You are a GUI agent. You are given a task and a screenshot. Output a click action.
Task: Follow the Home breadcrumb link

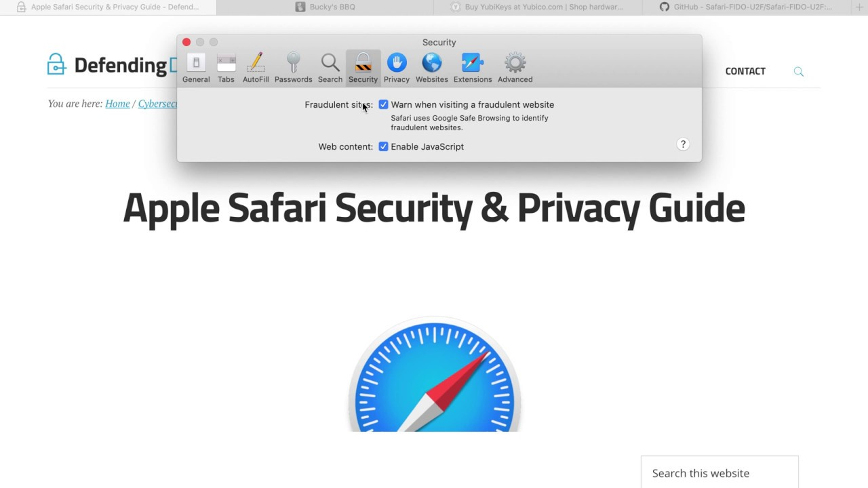(117, 104)
